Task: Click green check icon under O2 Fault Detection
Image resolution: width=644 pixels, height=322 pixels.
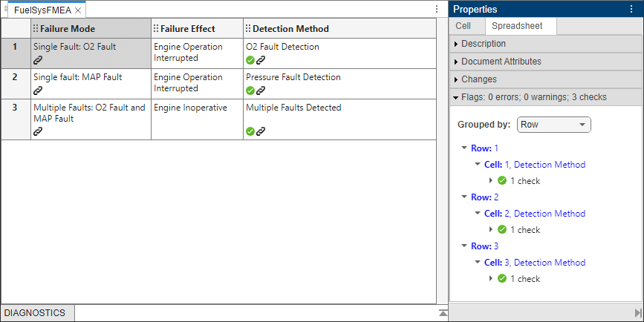Action: 250,59
